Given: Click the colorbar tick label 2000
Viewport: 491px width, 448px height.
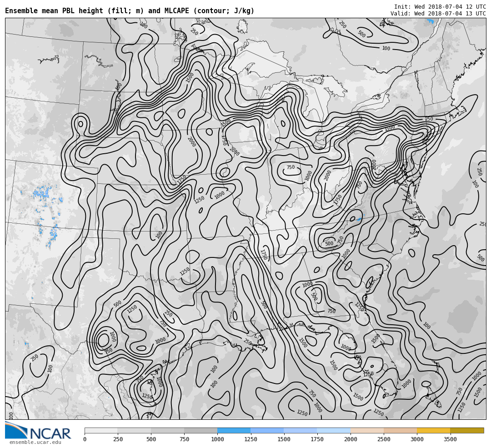Looking at the screenshot, I should tap(351, 439).
